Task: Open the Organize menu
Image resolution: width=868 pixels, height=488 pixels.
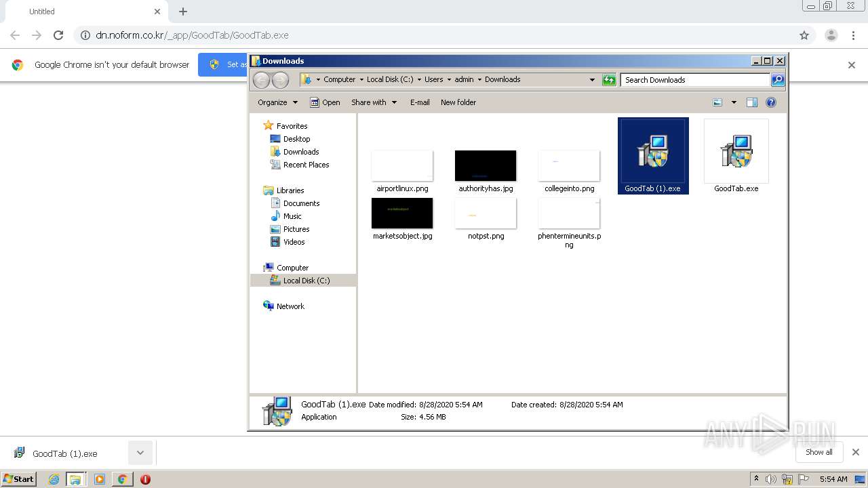Action: click(277, 102)
